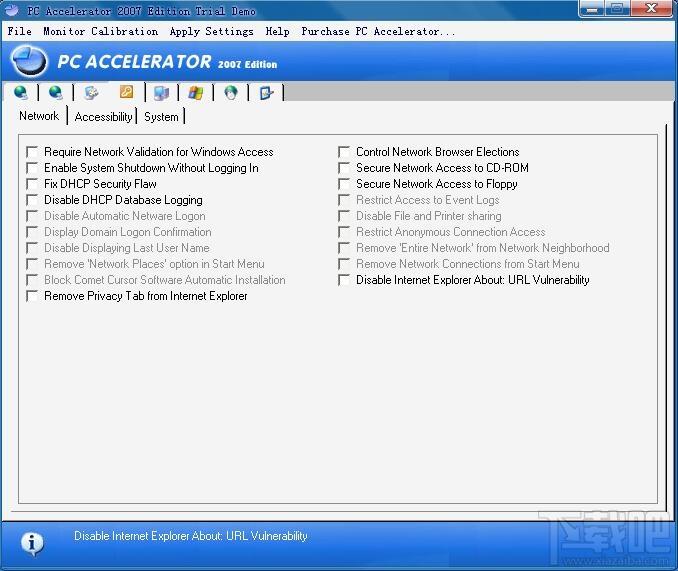Click greyed Disable File and Printer sharing checkbox
Viewport: 678px width, 571px height.
click(x=344, y=216)
